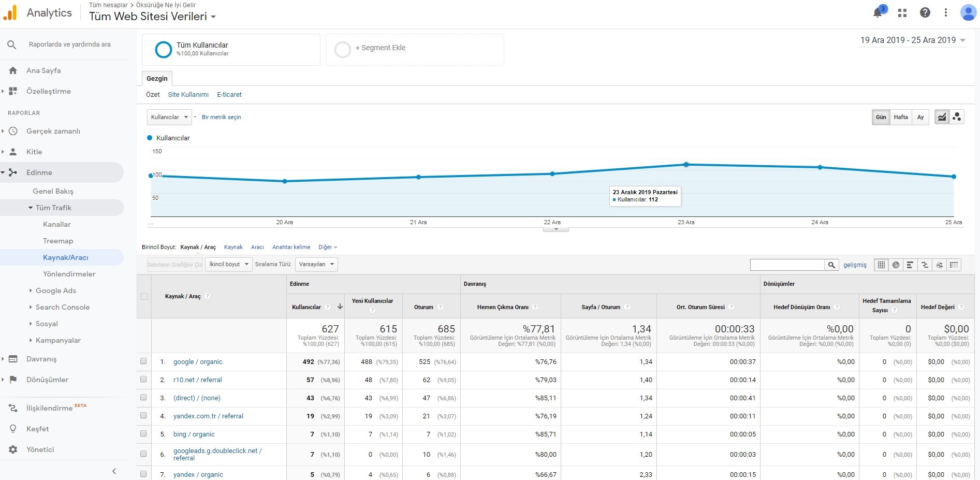Switch to motion chart view icon

957,117
